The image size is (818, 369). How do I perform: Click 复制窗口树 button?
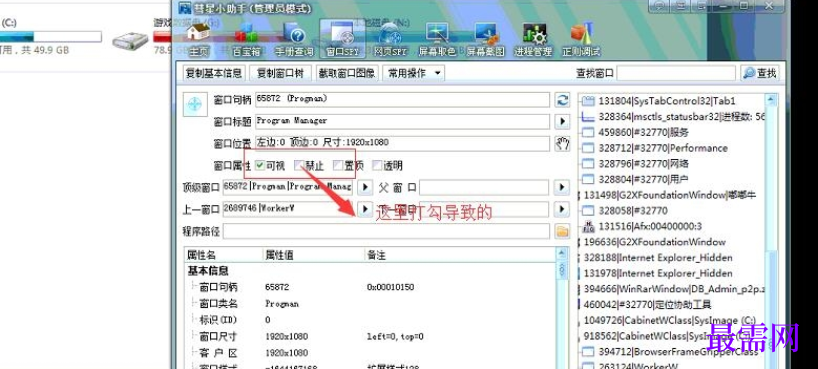pyautogui.click(x=280, y=73)
